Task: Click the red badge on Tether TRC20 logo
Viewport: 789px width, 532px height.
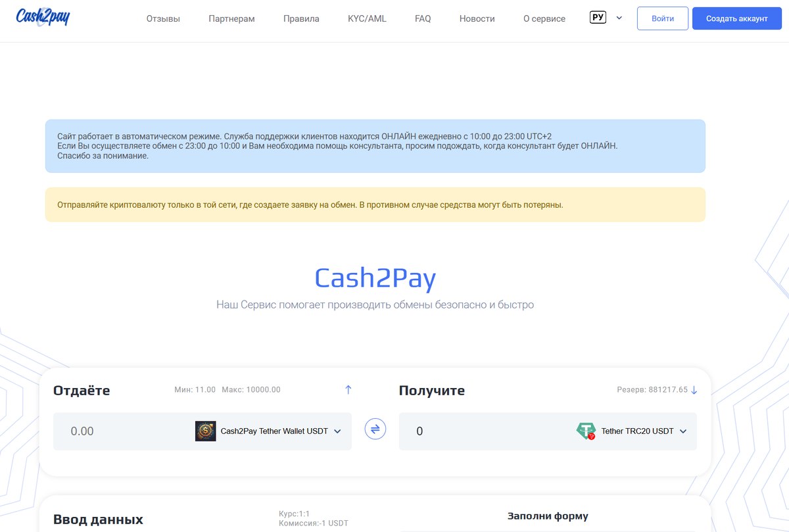Action: (591, 436)
